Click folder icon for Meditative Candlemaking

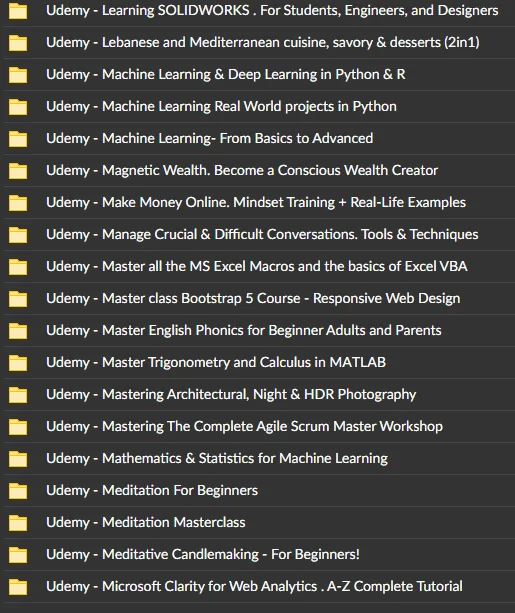pos(18,556)
